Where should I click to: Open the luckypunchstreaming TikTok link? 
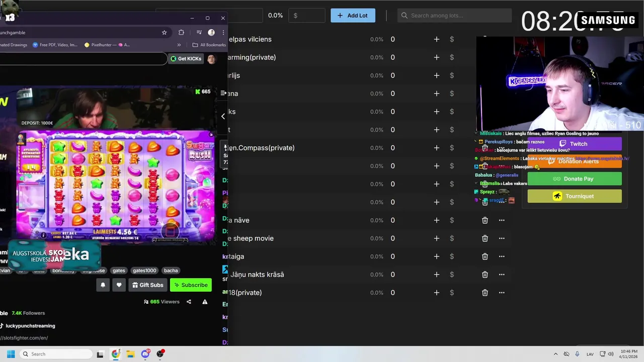click(x=30, y=326)
